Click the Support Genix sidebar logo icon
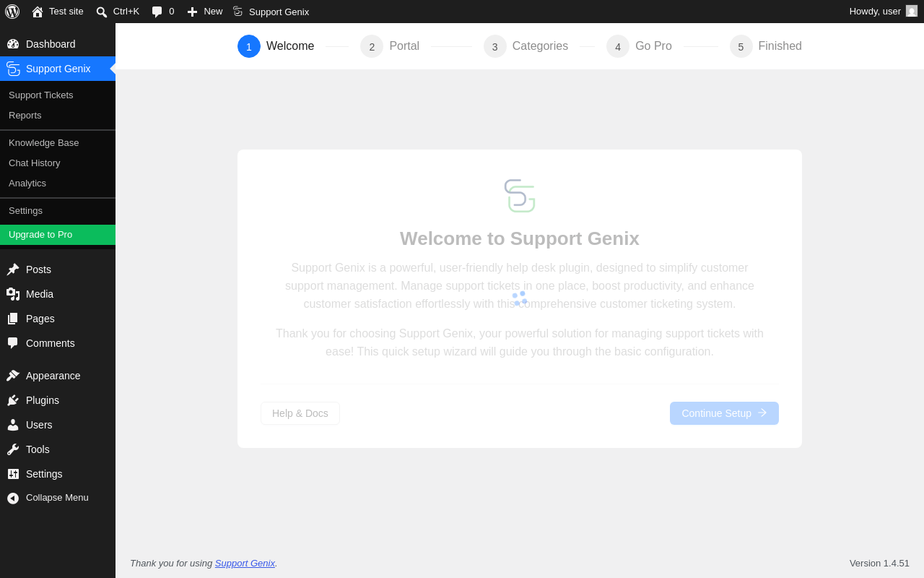 (13, 69)
